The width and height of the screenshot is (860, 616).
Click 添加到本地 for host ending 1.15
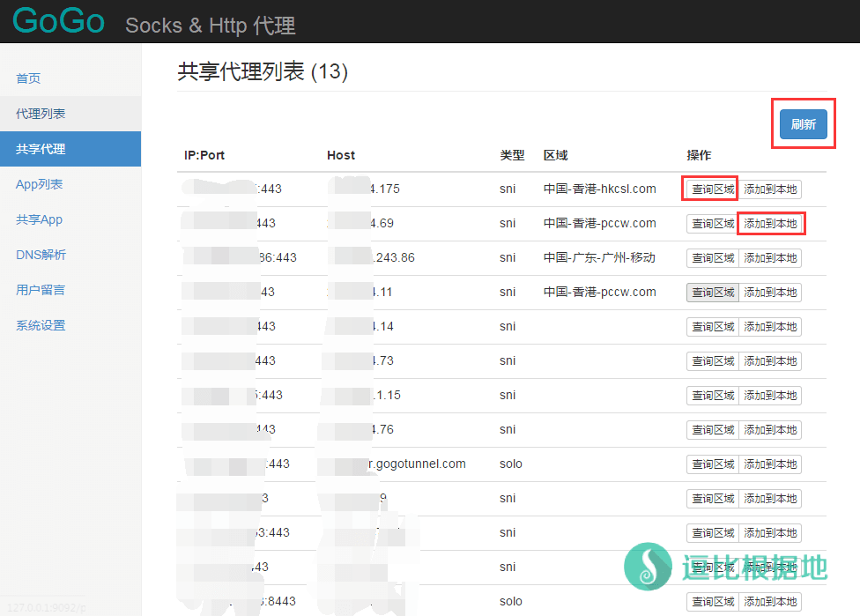tap(770, 396)
